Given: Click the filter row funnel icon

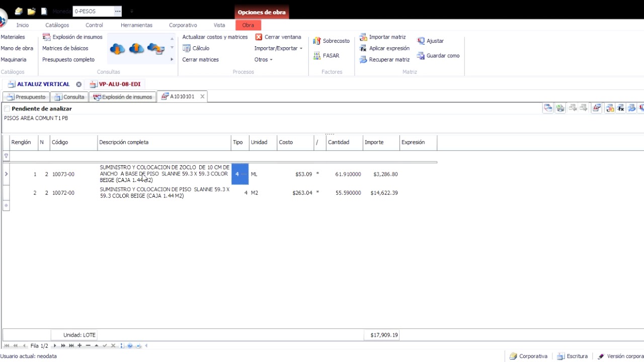Looking at the screenshot, I should [6, 156].
